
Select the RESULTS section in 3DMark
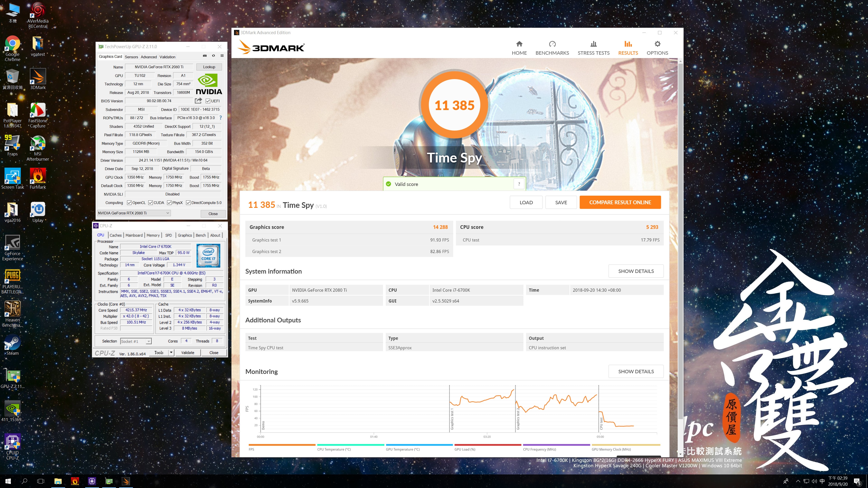click(628, 48)
